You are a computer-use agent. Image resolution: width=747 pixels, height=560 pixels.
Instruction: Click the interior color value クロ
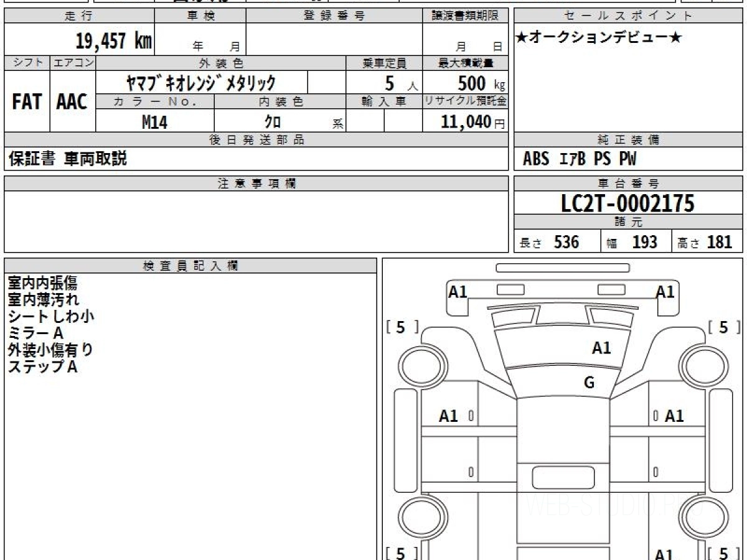tap(273, 122)
